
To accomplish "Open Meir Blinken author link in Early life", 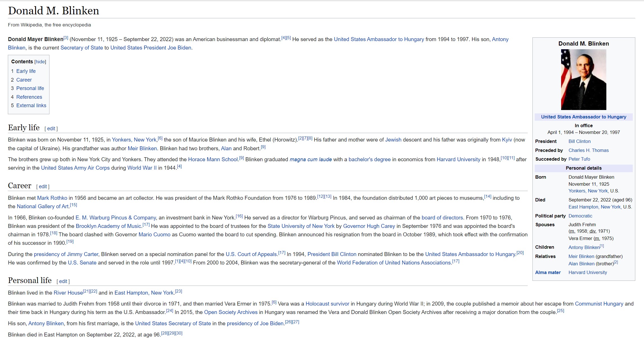I will click(x=142, y=149).
